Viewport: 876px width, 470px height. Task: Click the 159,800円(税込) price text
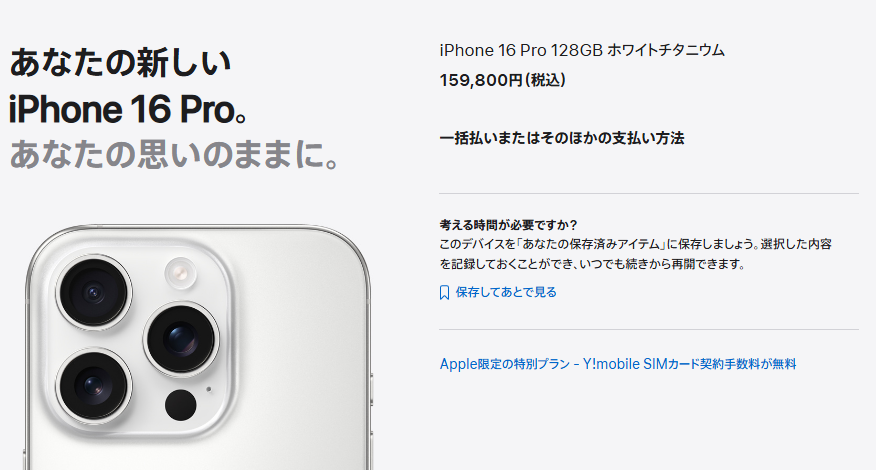coord(503,80)
